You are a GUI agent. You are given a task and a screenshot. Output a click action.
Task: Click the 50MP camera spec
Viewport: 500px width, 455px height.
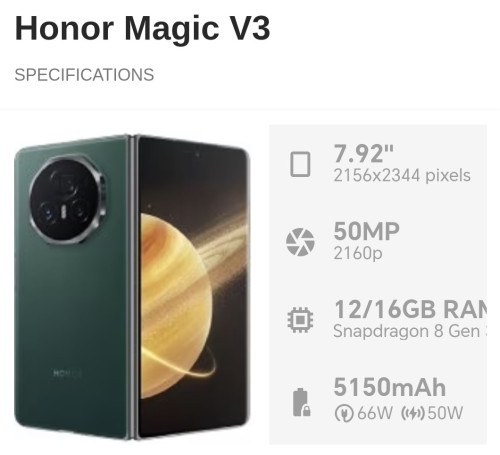pos(366,231)
